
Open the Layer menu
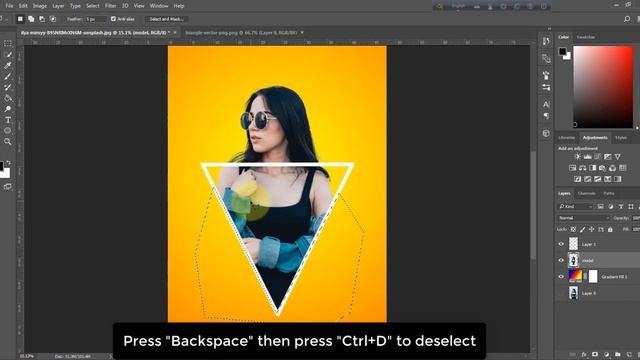58,6
